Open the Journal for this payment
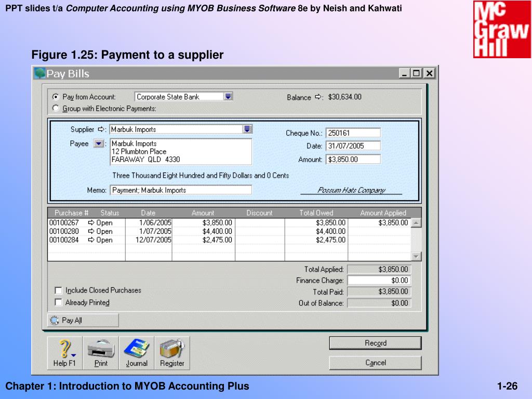 pyautogui.click(x=137, y=353)
